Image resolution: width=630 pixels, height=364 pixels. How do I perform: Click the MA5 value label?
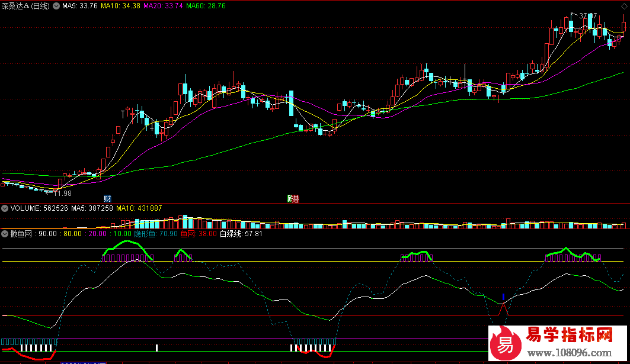click(80, 5)
